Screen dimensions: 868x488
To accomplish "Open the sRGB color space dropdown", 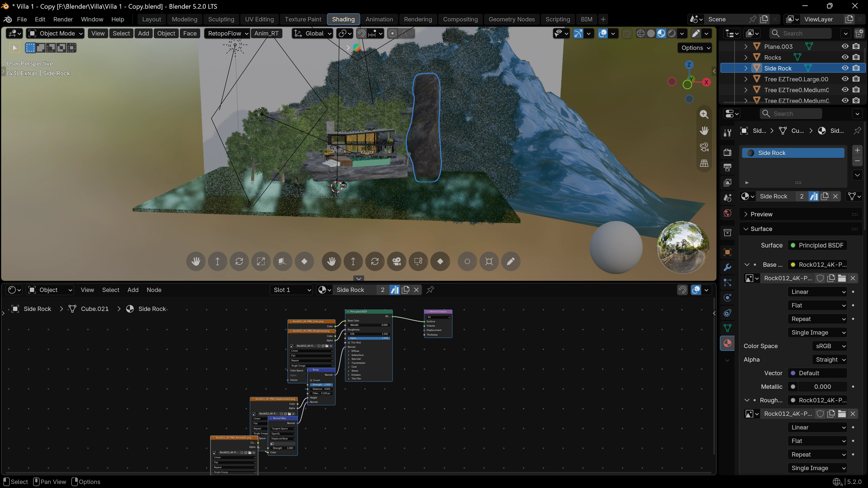I will 829,346.
